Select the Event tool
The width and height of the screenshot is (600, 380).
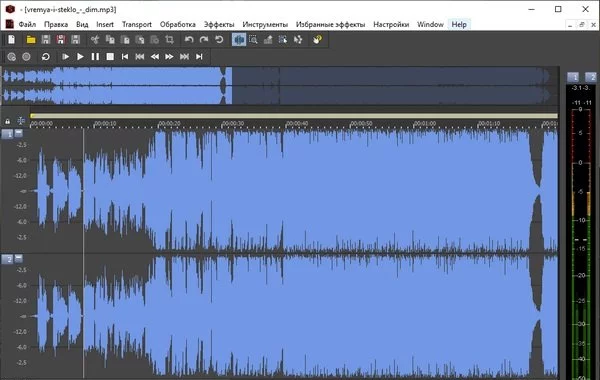tap(283, 39)
